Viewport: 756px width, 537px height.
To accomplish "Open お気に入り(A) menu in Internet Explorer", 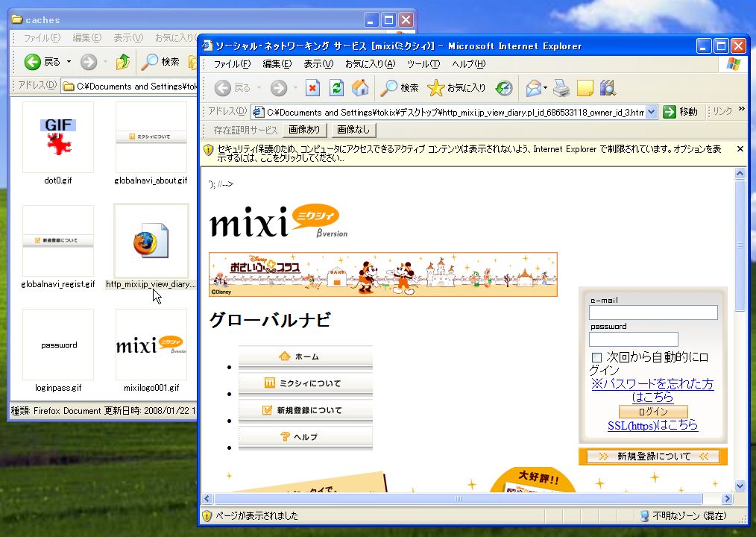I will coord(370,63).
